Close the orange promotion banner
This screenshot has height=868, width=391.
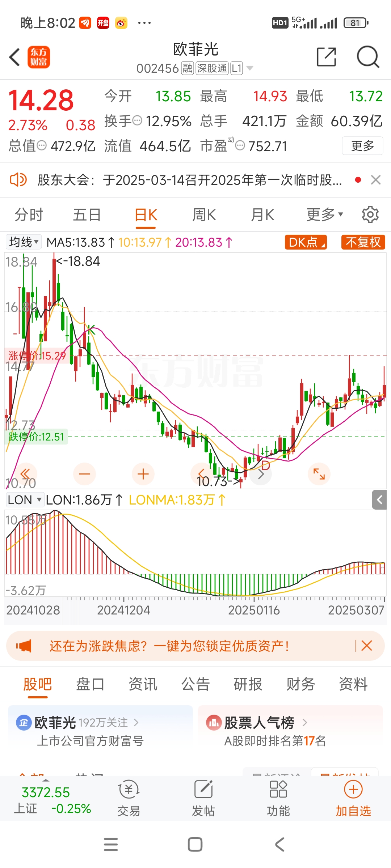tap(367, 646)
